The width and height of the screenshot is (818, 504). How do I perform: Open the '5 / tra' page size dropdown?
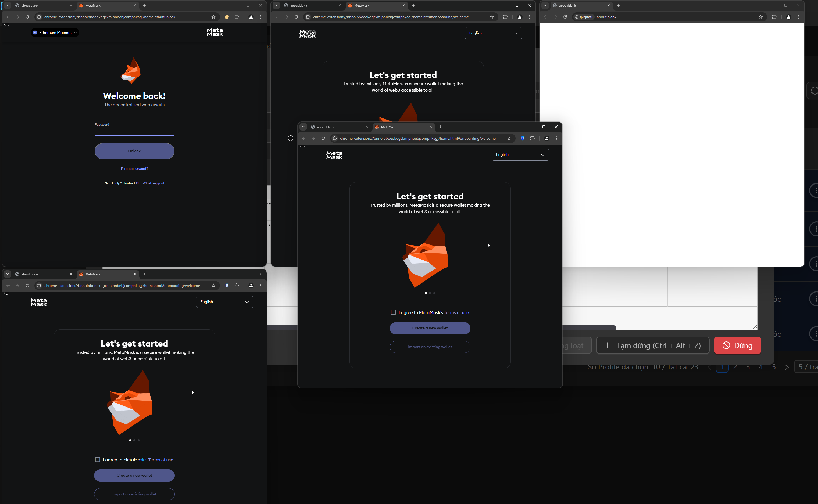[x=807, y=367]
